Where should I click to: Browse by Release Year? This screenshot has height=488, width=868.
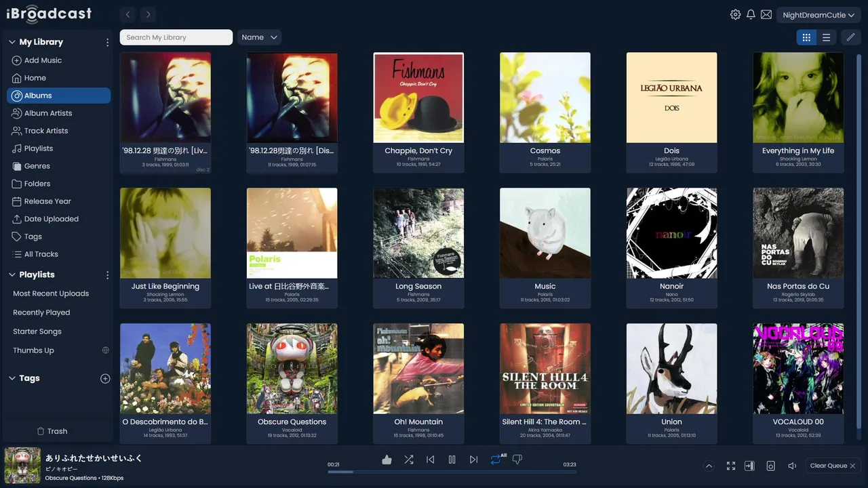click(58, 201)
